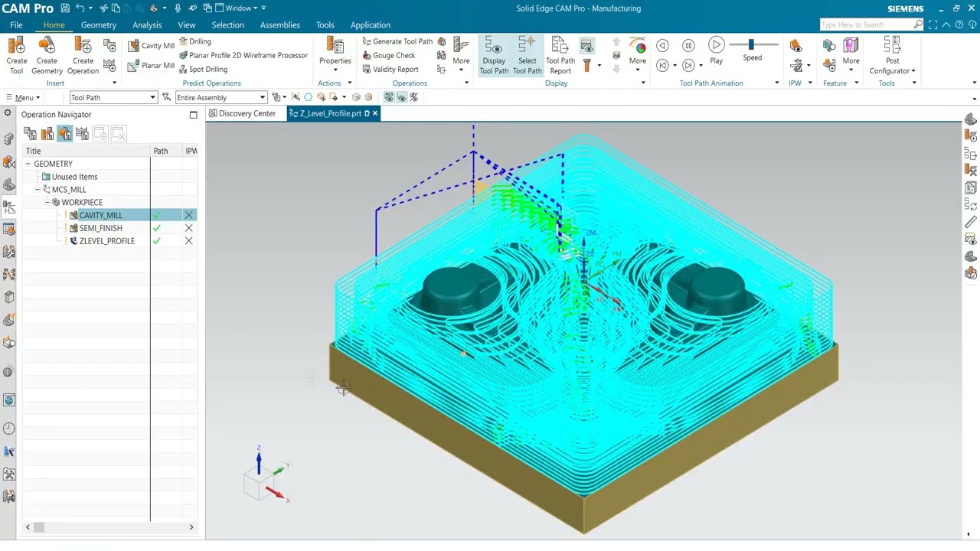Click the pause tool path animation button
This screenshot has height=551, width=980.
point(688,45)
